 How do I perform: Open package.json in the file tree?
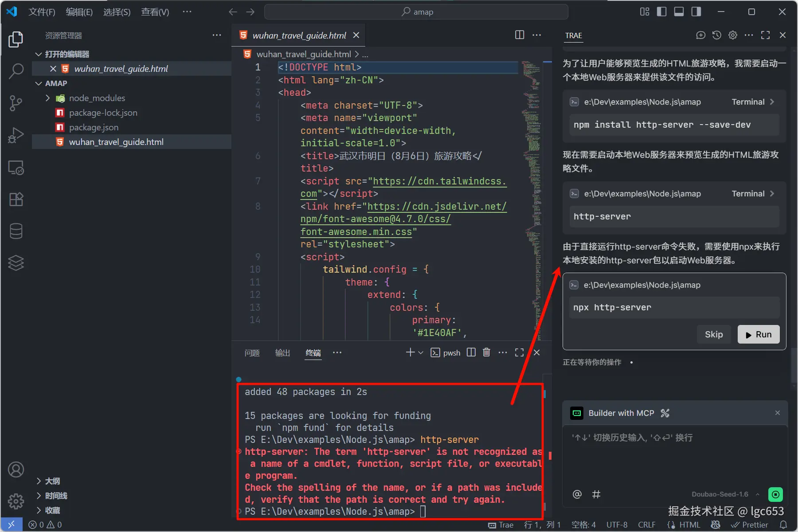point(94,127)
